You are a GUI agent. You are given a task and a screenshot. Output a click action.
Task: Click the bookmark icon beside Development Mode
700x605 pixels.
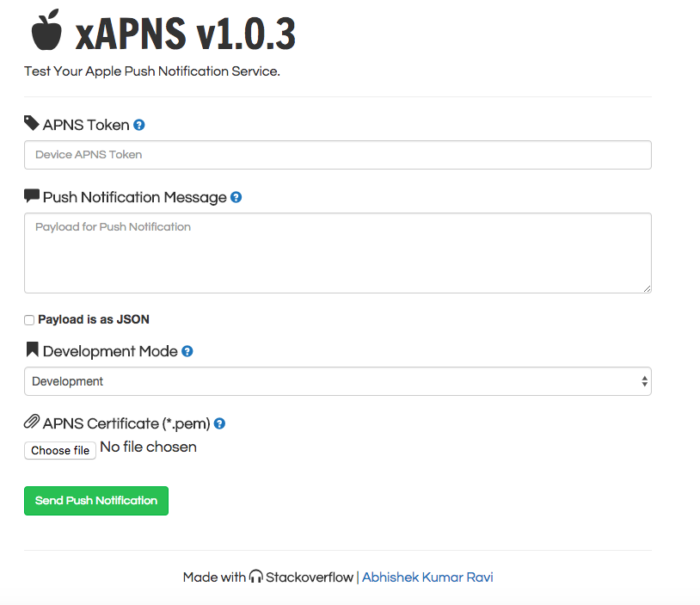pos(32,349)
